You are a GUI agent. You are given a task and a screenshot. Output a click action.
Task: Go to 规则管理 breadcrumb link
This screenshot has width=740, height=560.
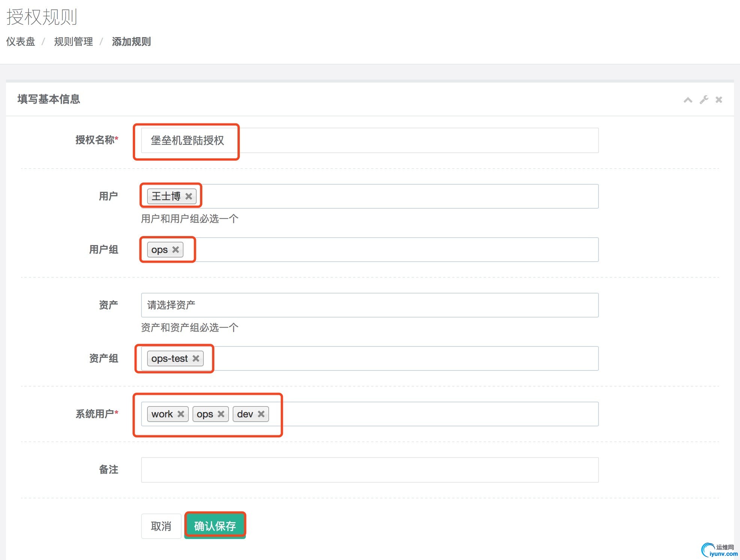[73, 42]
